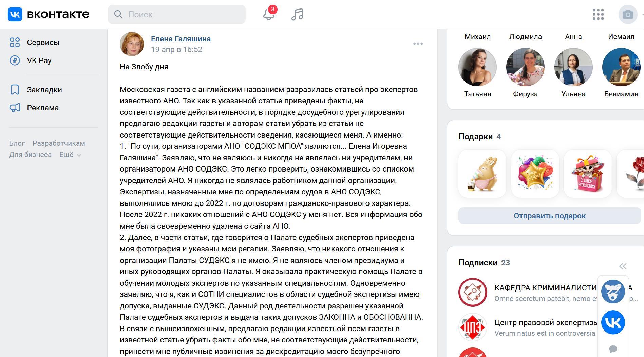Viewport: 644px width, 357px height.
Task: Click the VK logo in header
Action: click(49, 14)
